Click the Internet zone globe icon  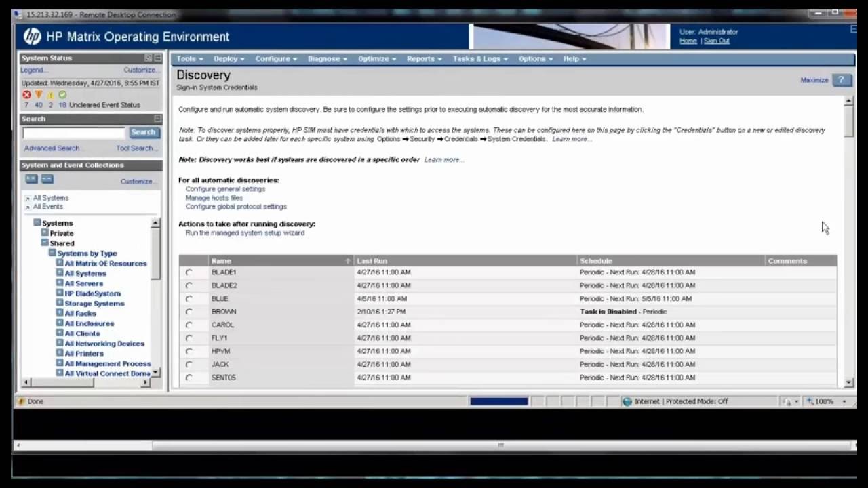pos(627,401)
